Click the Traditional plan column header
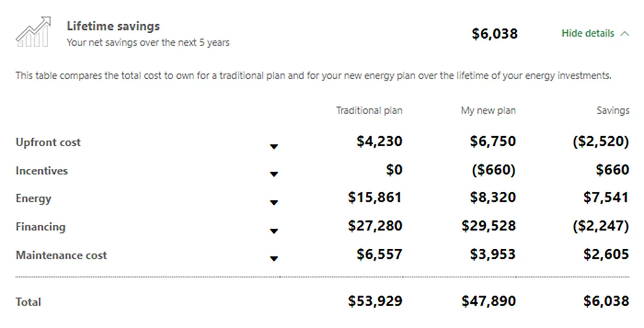644x328 pixels. (369, 111)
